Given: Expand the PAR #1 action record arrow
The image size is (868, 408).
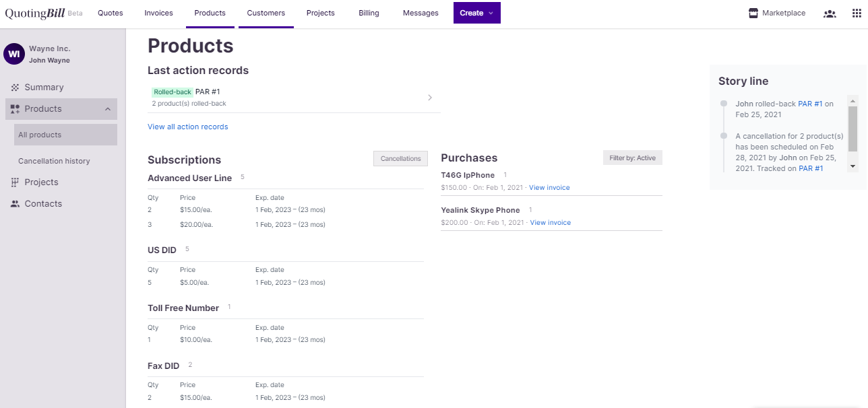Looking at the screenshot, I should click(x=430, y=98).
